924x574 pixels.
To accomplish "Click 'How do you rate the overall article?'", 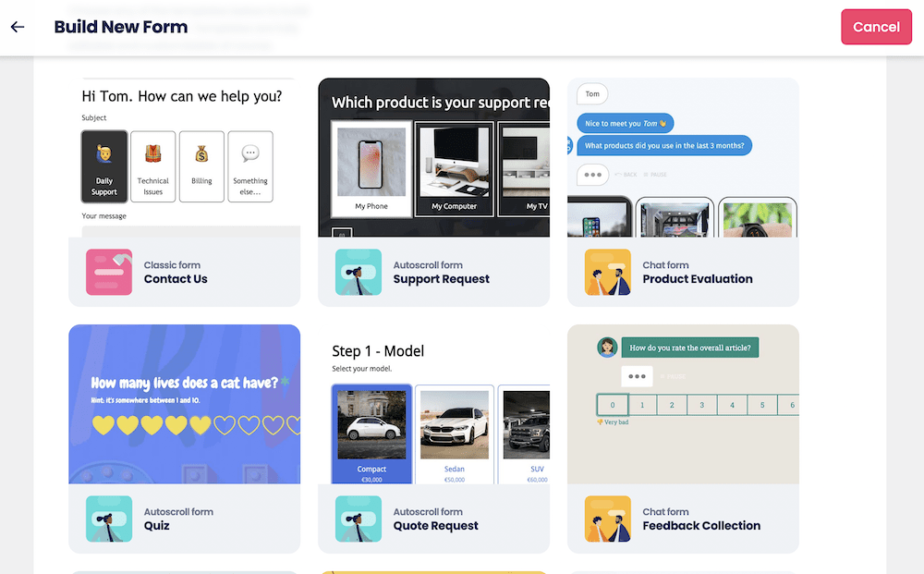I will (690, 348).
